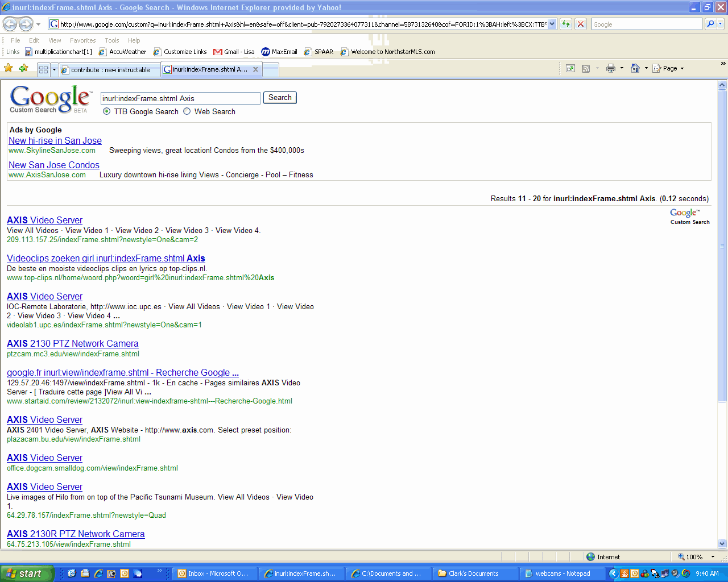Open the Customize Links shortcut
The height and width of the screenshot is (582, 728).
coord(180,52)
